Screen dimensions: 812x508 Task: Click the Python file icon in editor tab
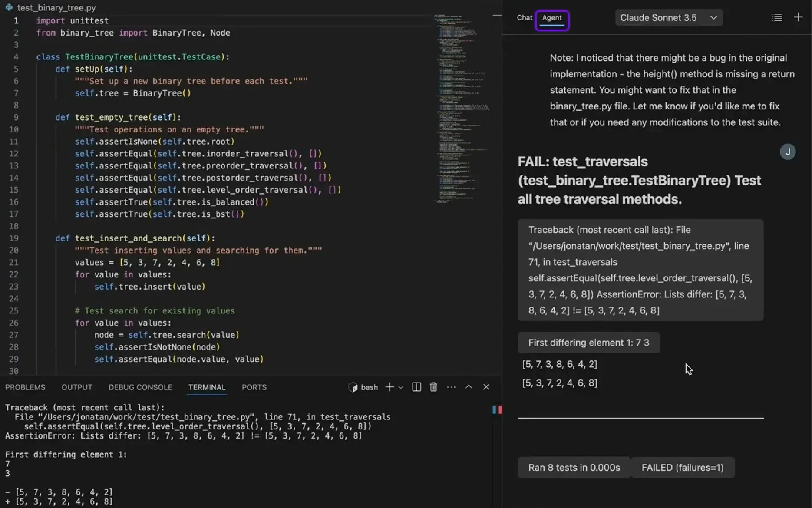click(x=9, y=7)
